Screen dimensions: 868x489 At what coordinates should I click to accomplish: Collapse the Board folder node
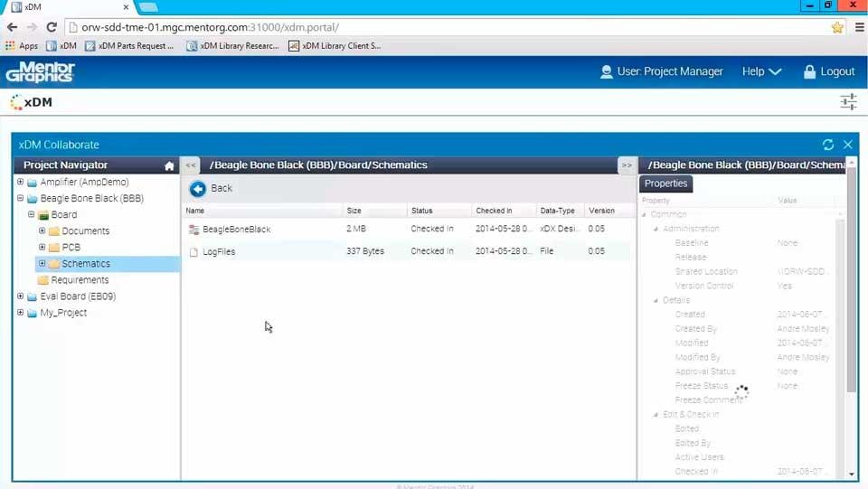pyautogui.click(x=32, y=214)
